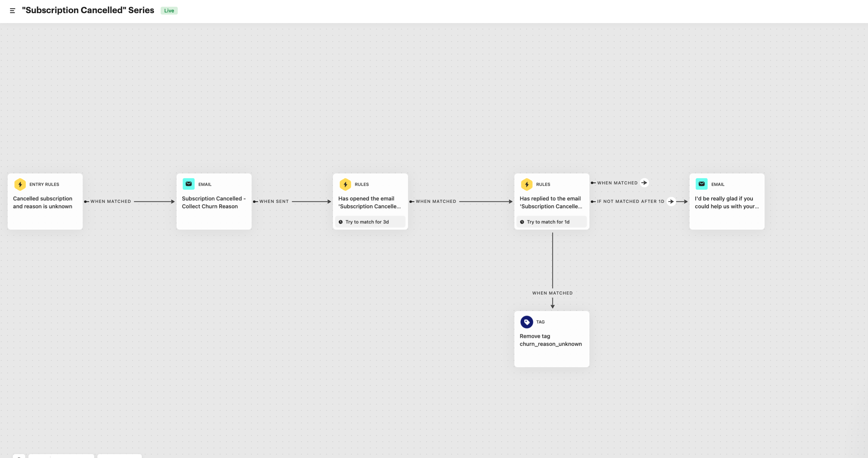Open the Entry Rules node panel
The width and height of the screenshot is (868, 458).
45,201
